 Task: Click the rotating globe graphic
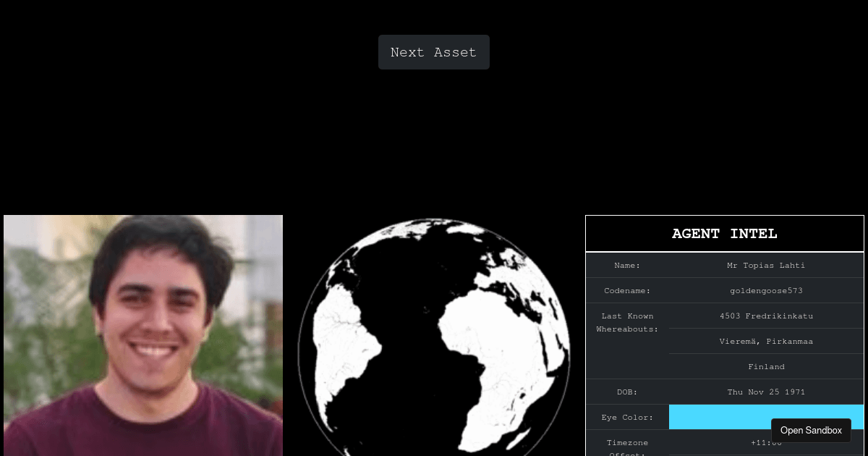click(x=434, y=337)
